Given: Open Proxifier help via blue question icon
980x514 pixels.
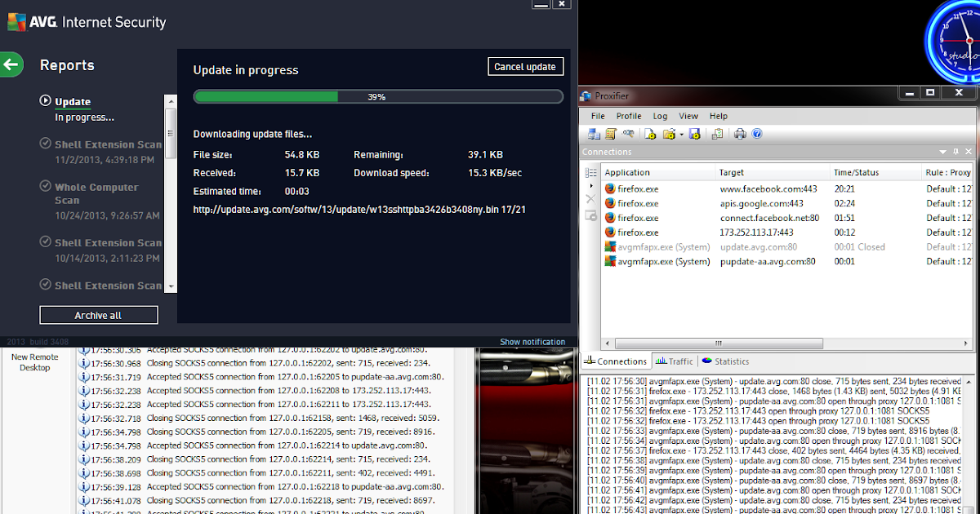Looking at the screenshot, I should click(x=756, y=134).
